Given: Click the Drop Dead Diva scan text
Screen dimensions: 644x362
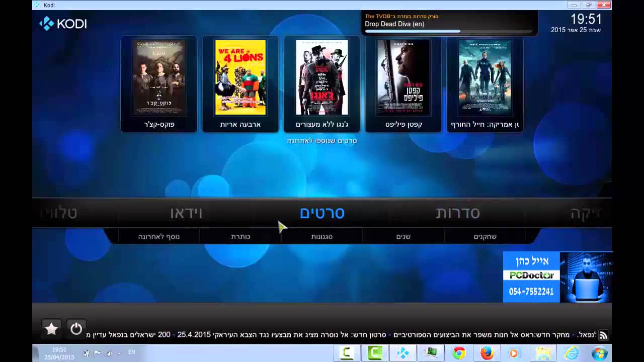Looking at the screenshot, I should [394, 24].
